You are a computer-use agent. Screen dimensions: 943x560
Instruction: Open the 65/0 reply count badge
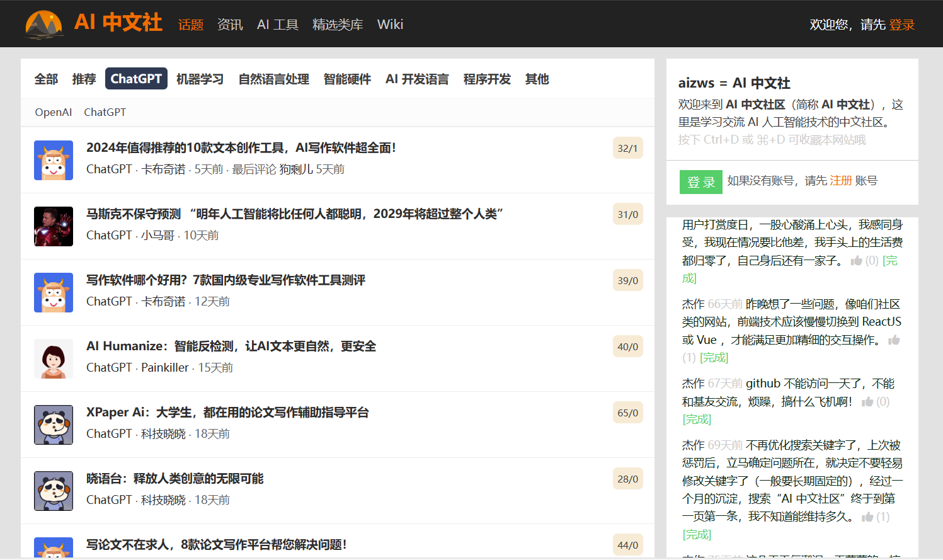[x=627, y=413]
